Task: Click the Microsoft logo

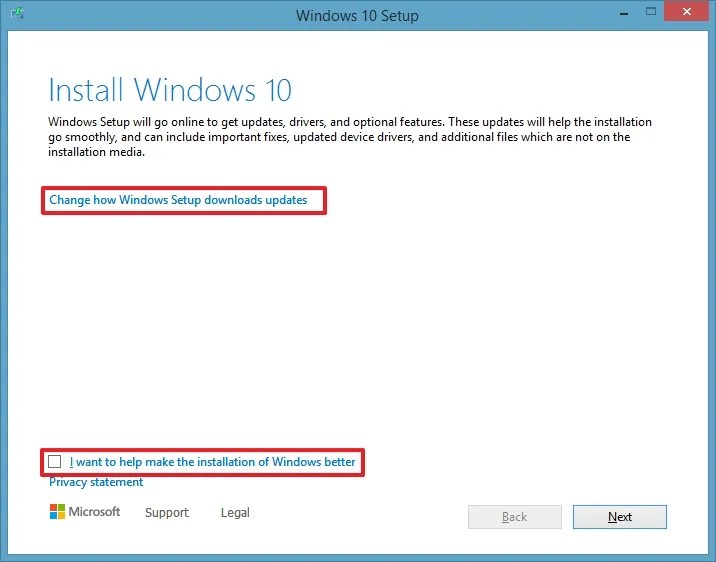Action: pyautogui.click(x=85, y=512)
